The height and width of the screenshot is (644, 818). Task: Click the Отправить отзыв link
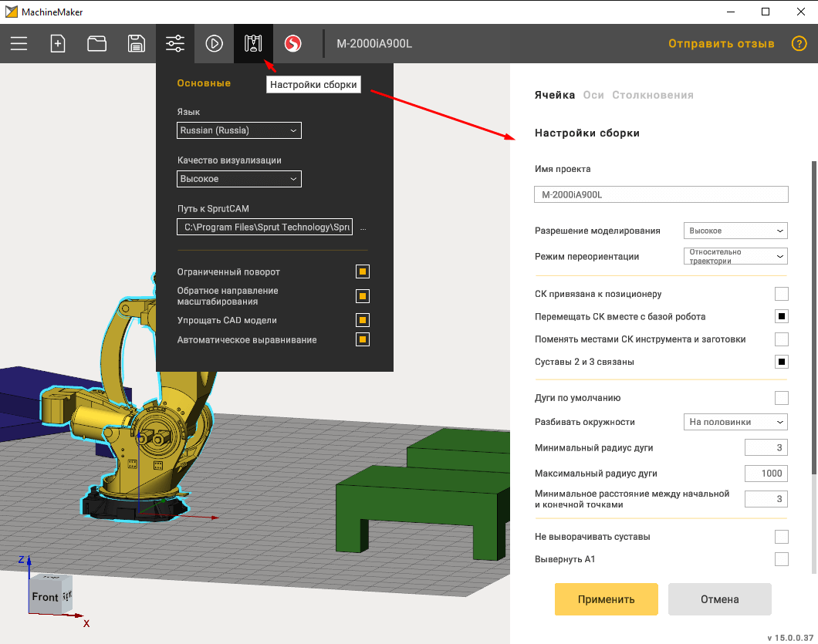721,43
